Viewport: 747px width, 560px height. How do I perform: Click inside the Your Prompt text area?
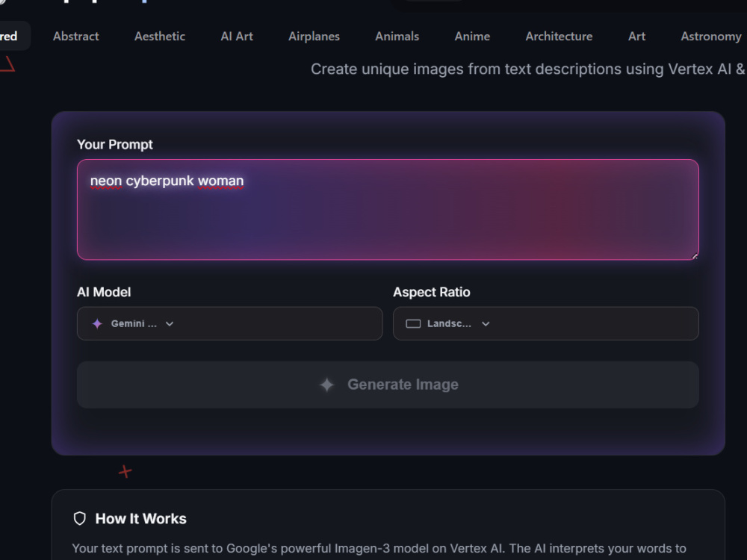click(x=388, y=210)
